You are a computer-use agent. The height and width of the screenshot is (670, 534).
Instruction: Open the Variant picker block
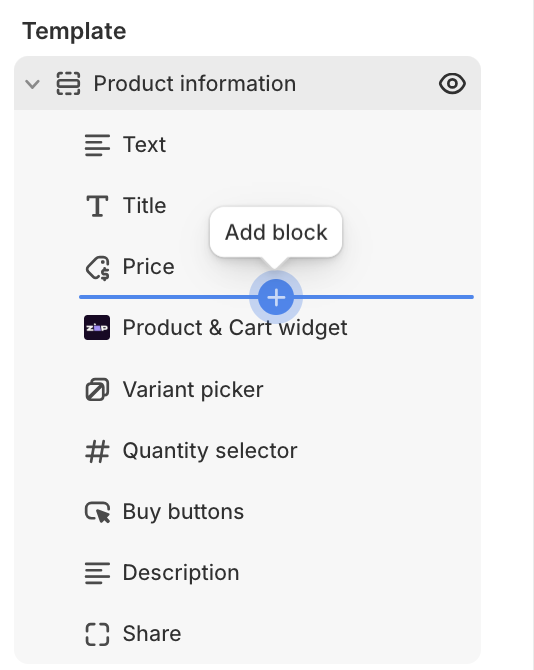pos(247,389)
